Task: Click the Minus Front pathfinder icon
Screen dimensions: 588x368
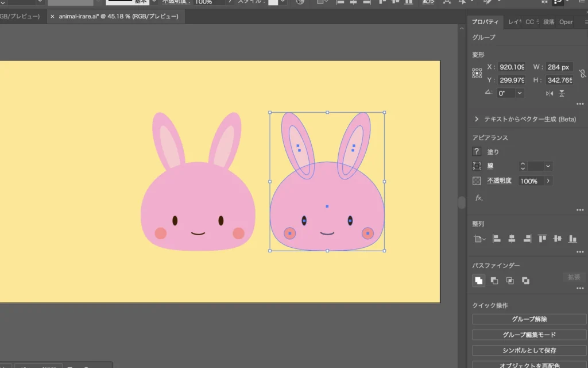Action: point(494,281)
